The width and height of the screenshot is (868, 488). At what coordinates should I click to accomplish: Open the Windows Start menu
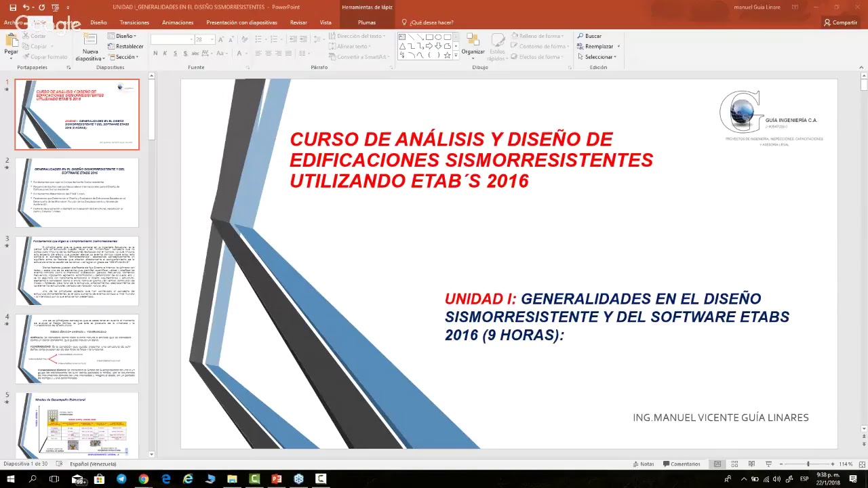[12, 479]
